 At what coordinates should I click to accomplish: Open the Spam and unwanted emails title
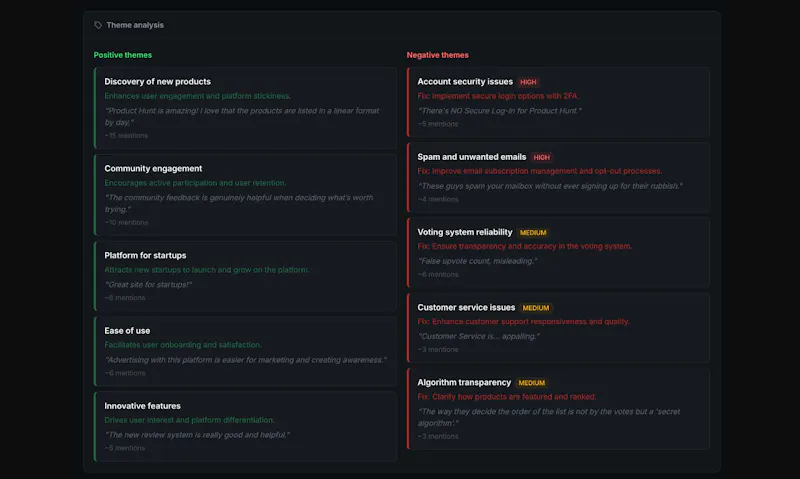(471, 157)
